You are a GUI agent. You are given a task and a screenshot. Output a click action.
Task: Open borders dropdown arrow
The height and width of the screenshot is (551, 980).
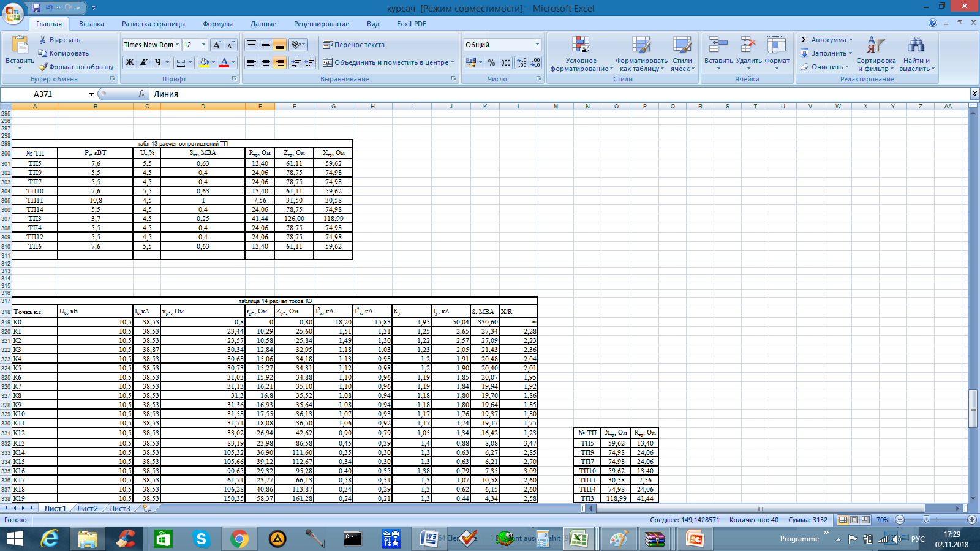tap(190, 62)
